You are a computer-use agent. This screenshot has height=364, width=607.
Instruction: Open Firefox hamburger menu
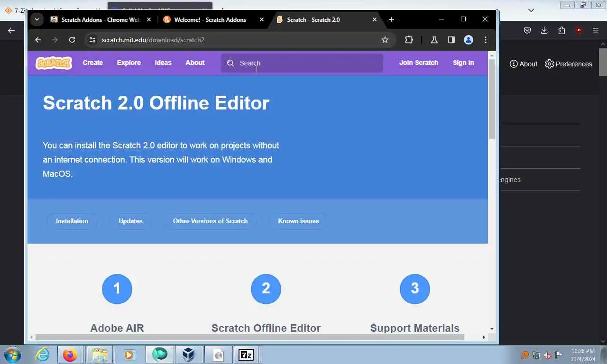tap(596, 30)
